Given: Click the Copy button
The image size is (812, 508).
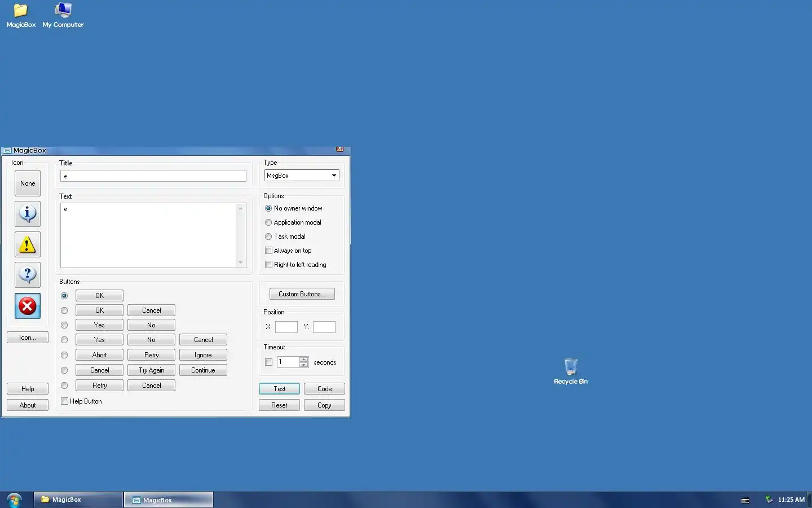Looking at the screenshot, I should (x=324, y=405).
